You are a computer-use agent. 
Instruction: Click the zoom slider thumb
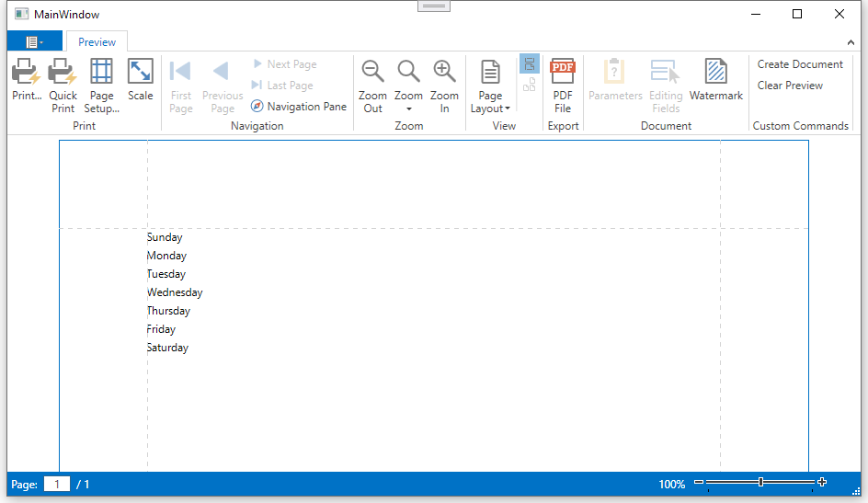tap(761, 482)
